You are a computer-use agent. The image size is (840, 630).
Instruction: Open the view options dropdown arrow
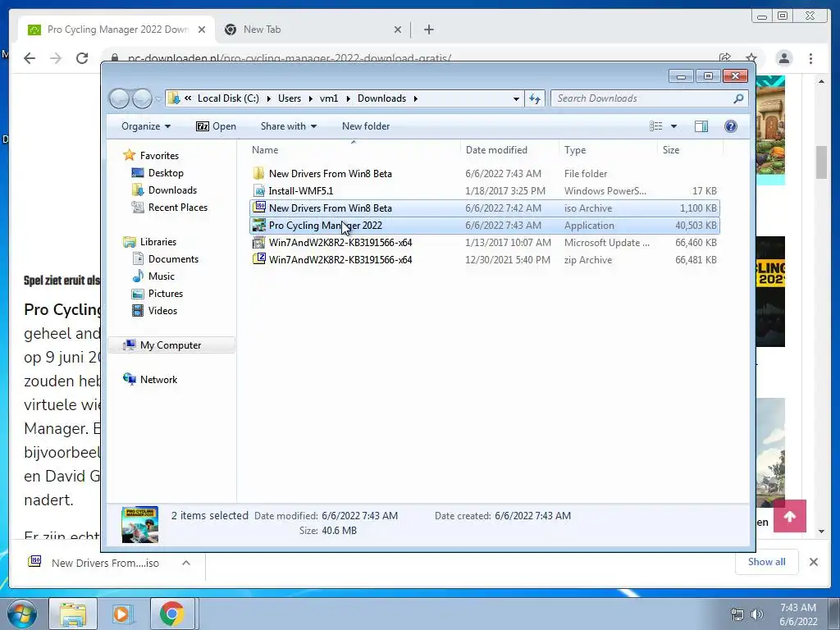pyautogui.click(x=674, y=126)
